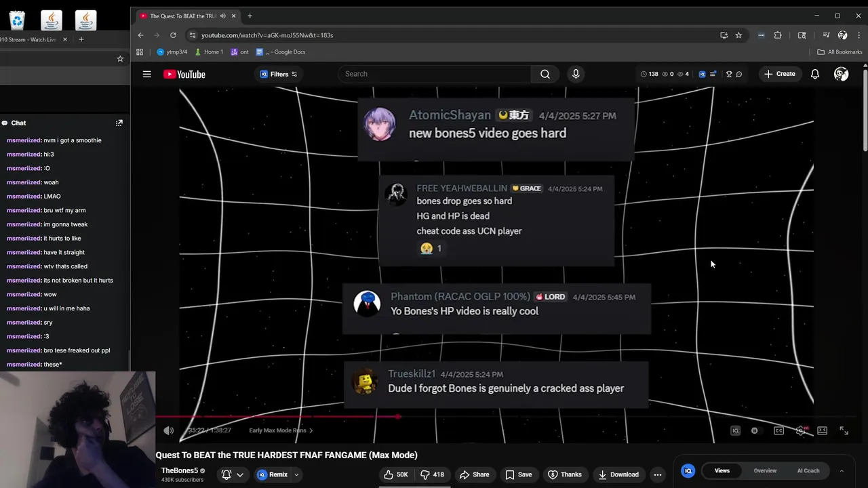
Task: Dislike the video showing 418
Action: [433, 474]
